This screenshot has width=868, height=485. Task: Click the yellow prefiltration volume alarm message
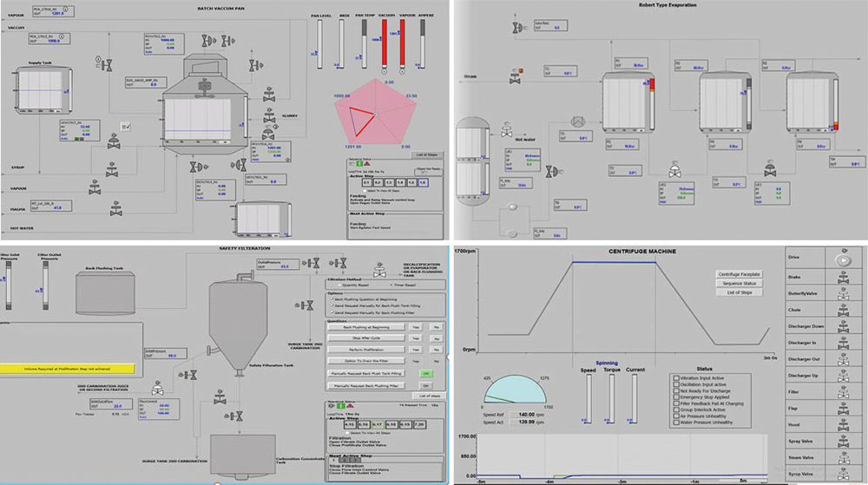[x=67, y=369]
